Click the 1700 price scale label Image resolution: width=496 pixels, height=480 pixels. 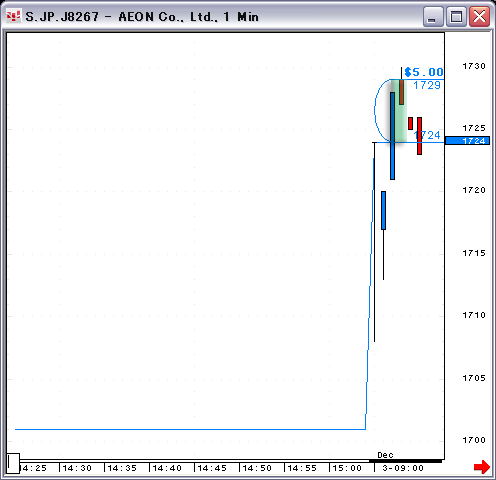tap(474, 440)
